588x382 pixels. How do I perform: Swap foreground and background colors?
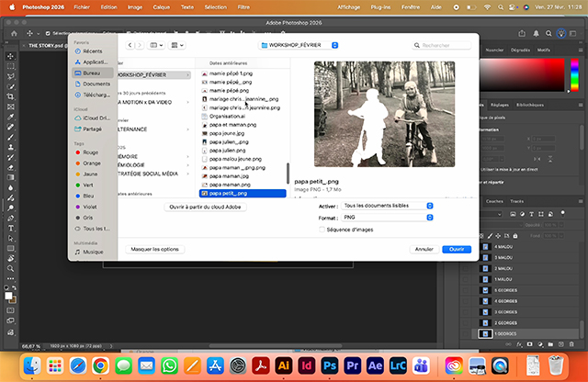(x=15, y=288)
